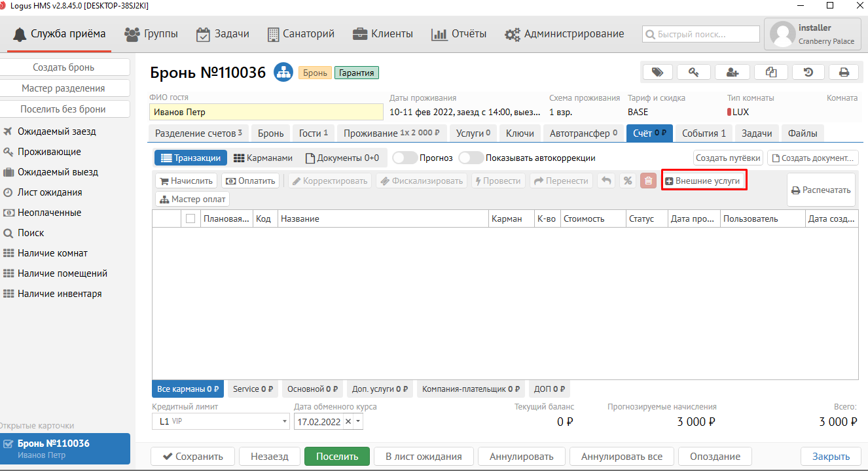Open history with the clock arrow icon
Screen dimensions: 868x471
[x=808, y=73]
